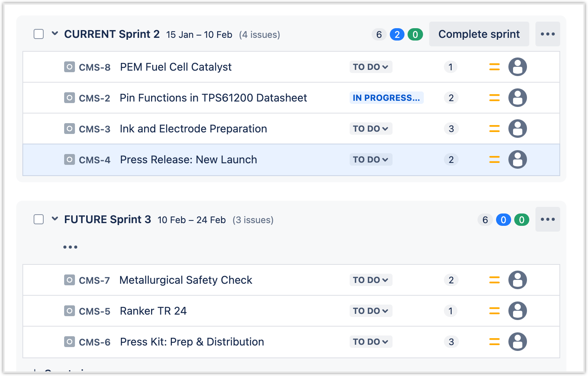Click assignee avatar on CMS-8 row
The width and height of the screenshot is (588, 376).
tap(517, 67)
